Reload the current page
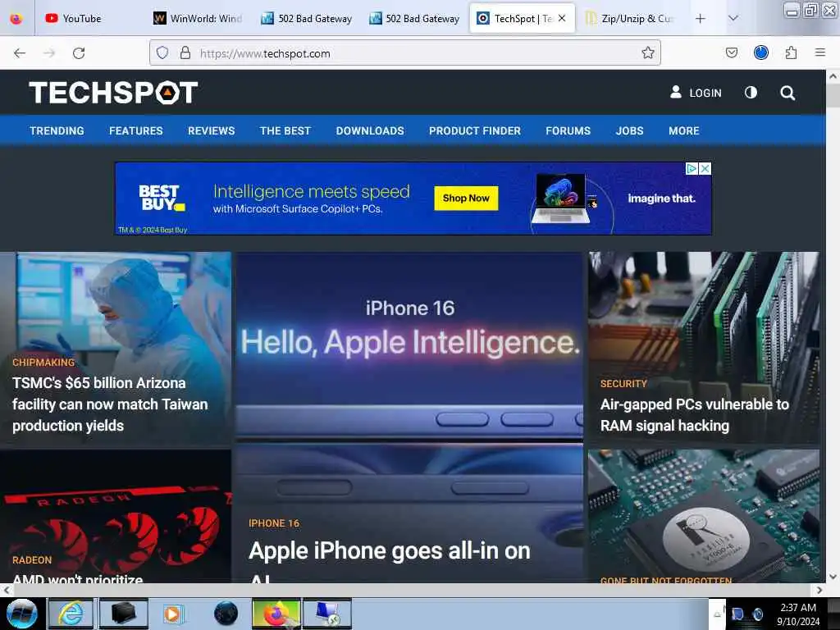Viewport: 840px width, 630px height. (x=79, y=53)
